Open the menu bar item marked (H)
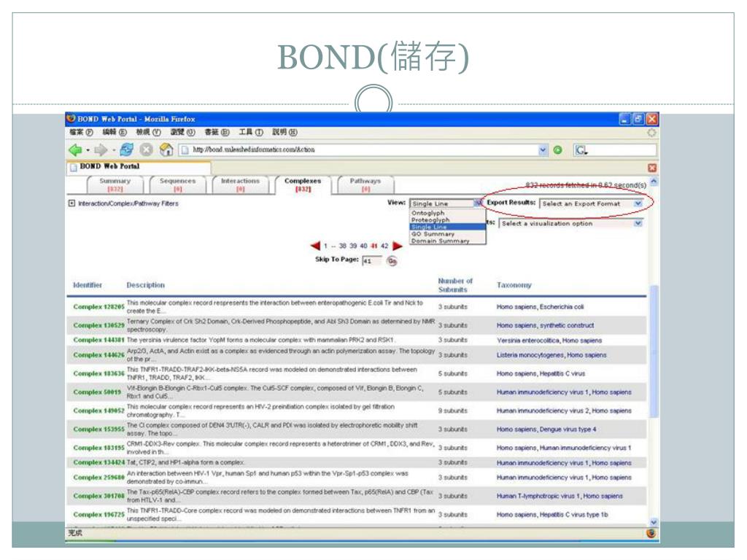The width and height of the screenshot is (747, 560). (x=285, y=133)
